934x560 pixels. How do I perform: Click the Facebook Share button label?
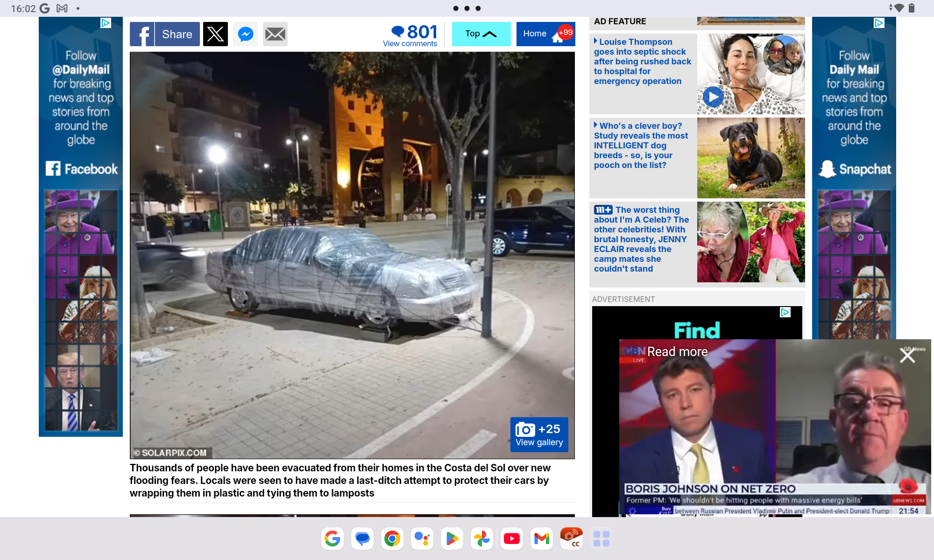[177, 34]
